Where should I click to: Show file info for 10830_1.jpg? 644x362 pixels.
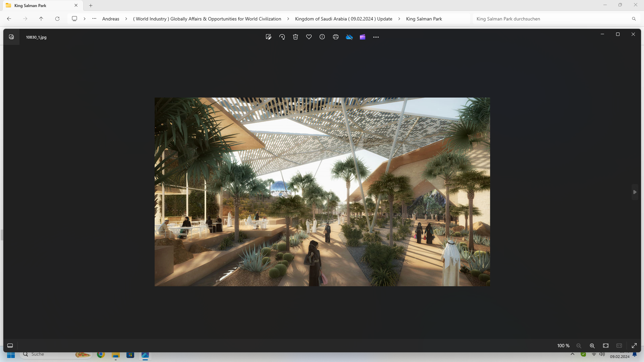[322, 37]
